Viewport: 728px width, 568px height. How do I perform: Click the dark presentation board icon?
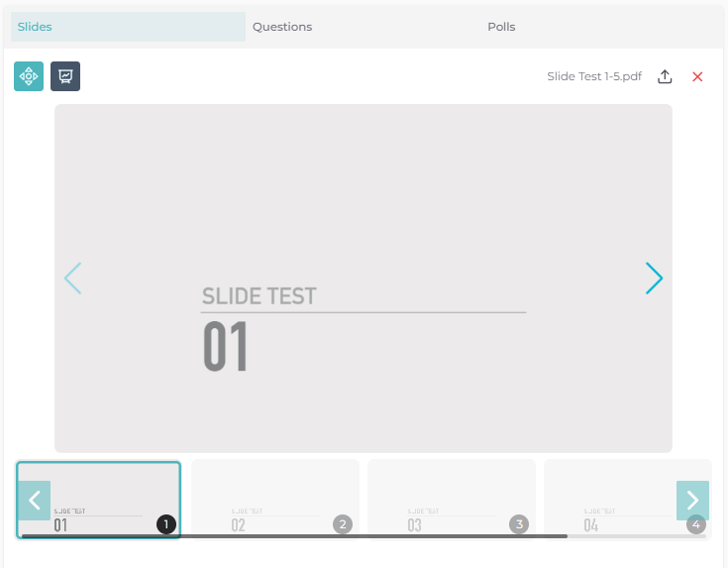tap(65, 76)
